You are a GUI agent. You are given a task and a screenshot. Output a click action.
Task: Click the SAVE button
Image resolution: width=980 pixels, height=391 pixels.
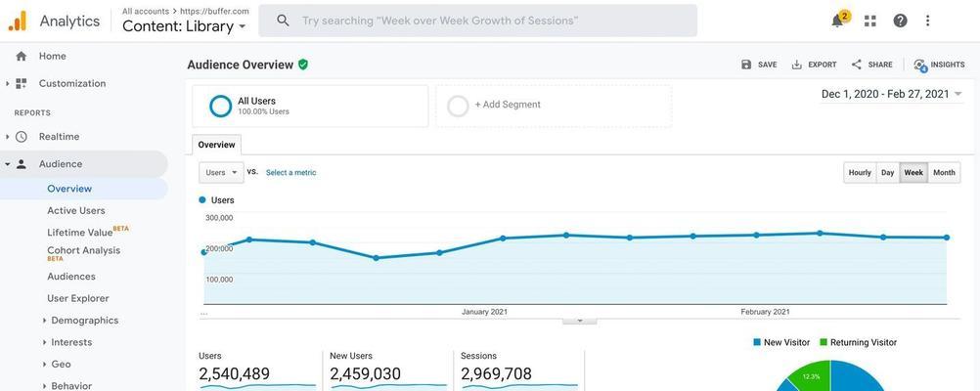pos(759,65)
